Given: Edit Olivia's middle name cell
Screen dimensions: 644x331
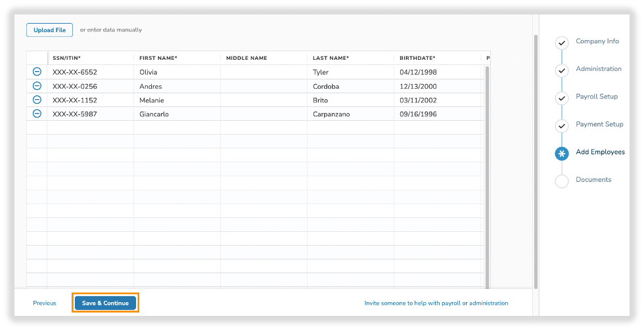Looking at the screenshot, I should [x=263, y=72].
